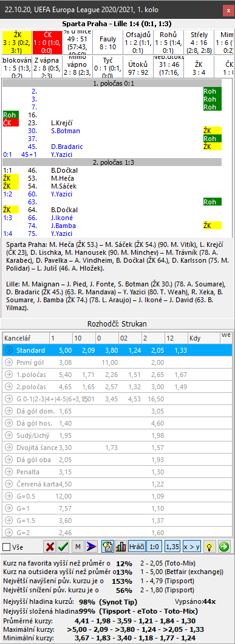Screen dimensions: 235x644
Task: Click D.Bradaric in the event list
Action: coord(67,147)
